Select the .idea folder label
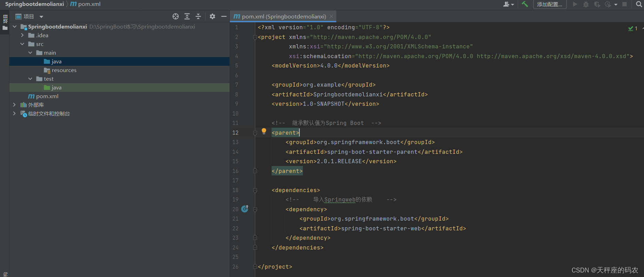644x277 pixels. point(42,35)
